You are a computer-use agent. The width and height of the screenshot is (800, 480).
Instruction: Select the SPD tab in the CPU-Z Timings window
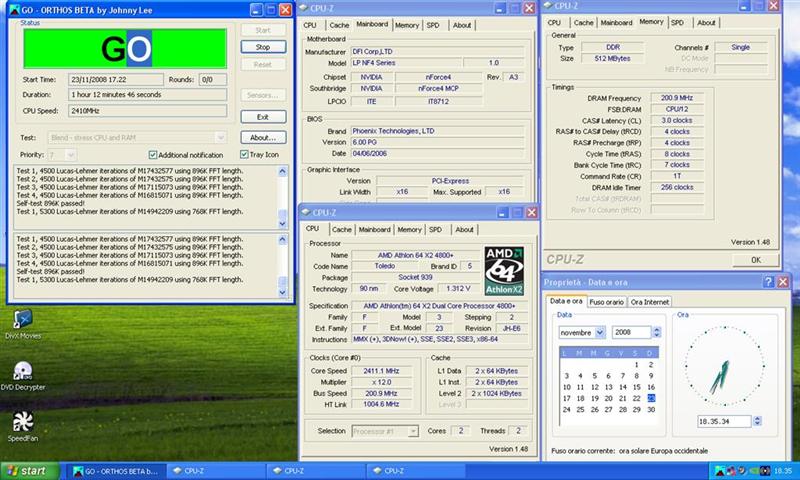tap(677, 22)
